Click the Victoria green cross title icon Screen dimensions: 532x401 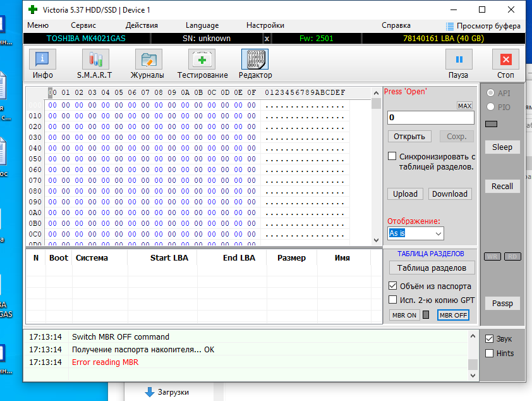tap(33, 9)
